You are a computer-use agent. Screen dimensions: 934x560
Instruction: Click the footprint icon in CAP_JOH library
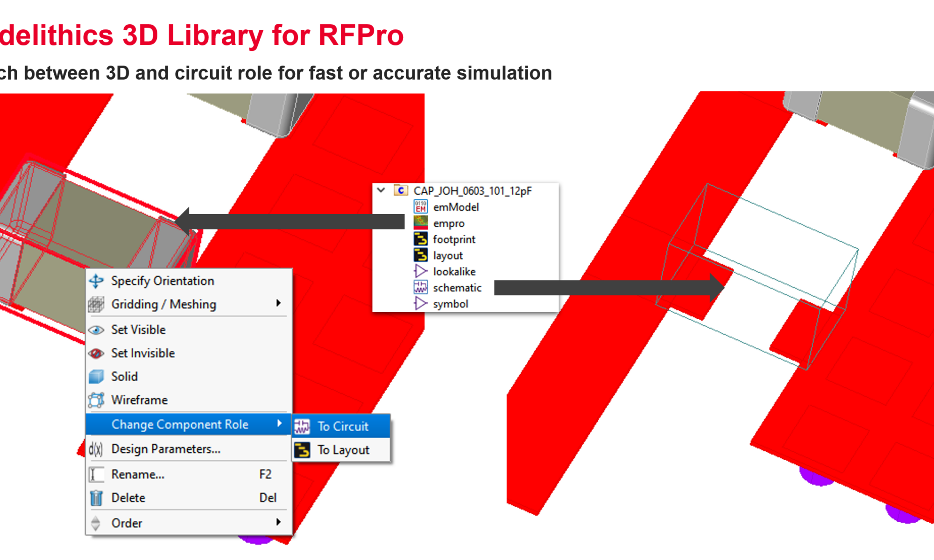[x=422, y=238]
